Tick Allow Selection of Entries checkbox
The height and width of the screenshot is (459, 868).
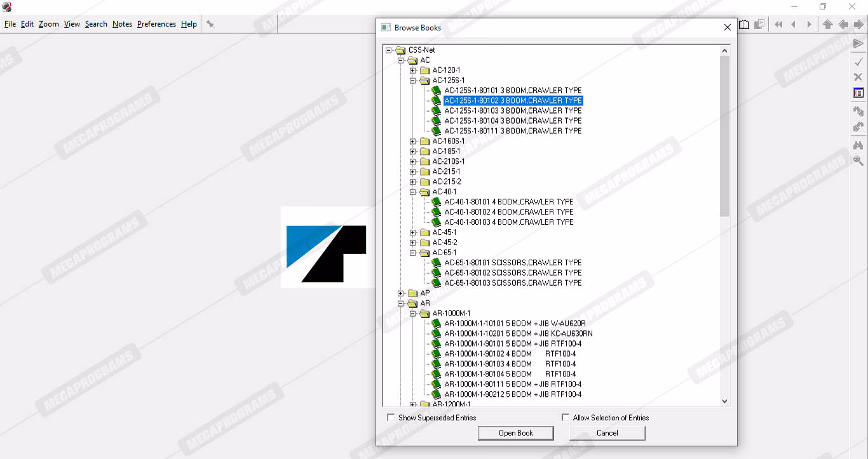[566, 418]
